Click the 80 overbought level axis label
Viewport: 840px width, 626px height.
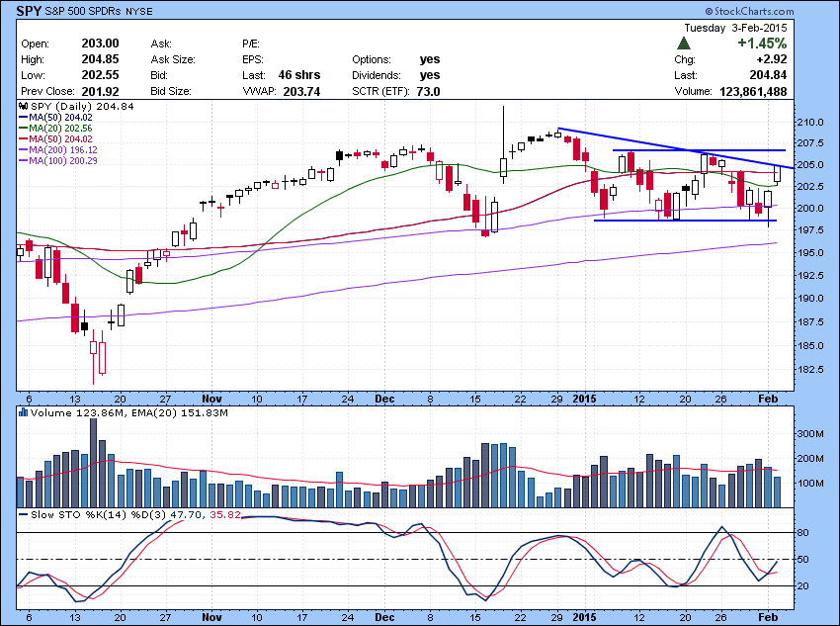(x=803, y=533)
